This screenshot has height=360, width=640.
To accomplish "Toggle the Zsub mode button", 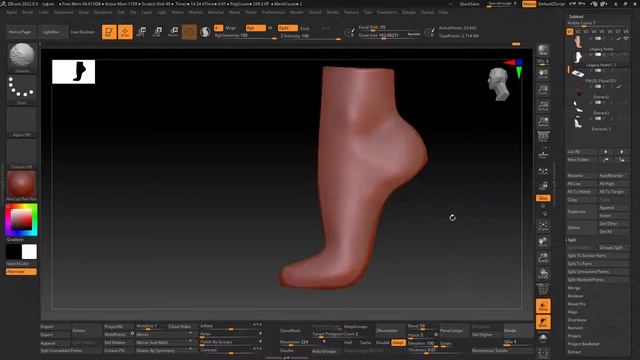I will [x=304, y=28].
